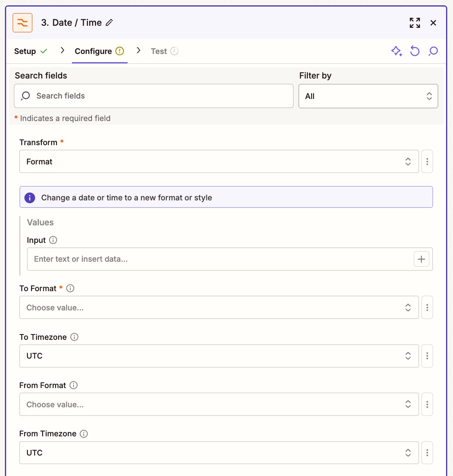This screenshot has height=476, width=453.
Task: Open the From Timezone UTC dropdown
Action: [219, 453]
